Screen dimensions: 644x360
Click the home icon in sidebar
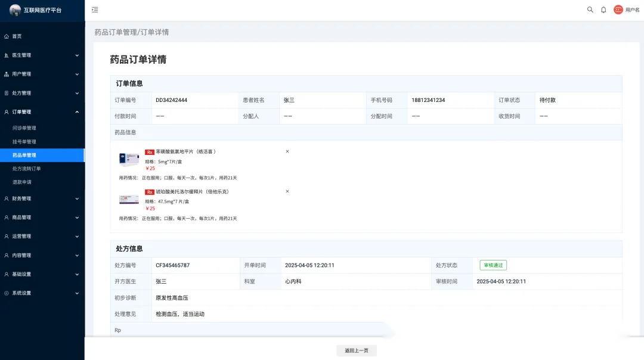coord(7,36)
